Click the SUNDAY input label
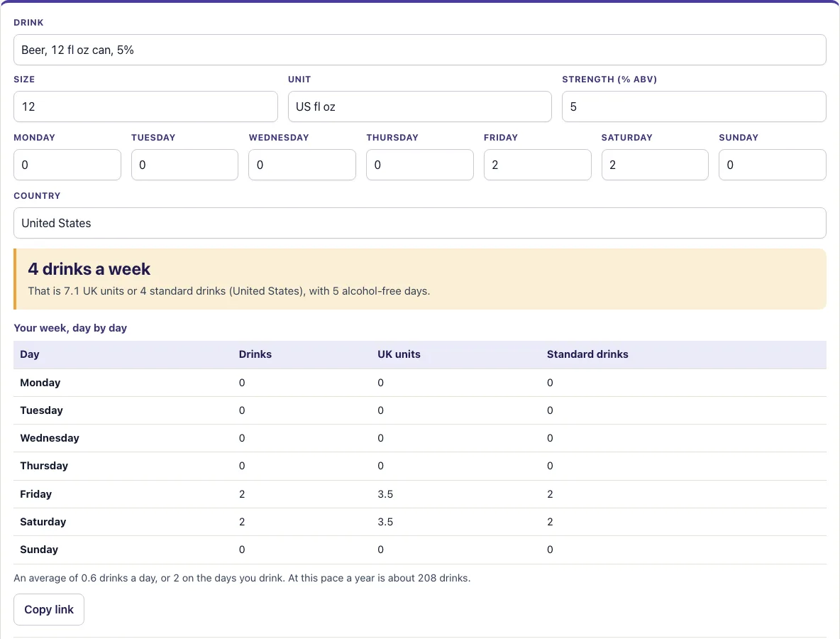The height and width of the screenshot is (639, 840). pyautogui.click(x=739, y=137)
